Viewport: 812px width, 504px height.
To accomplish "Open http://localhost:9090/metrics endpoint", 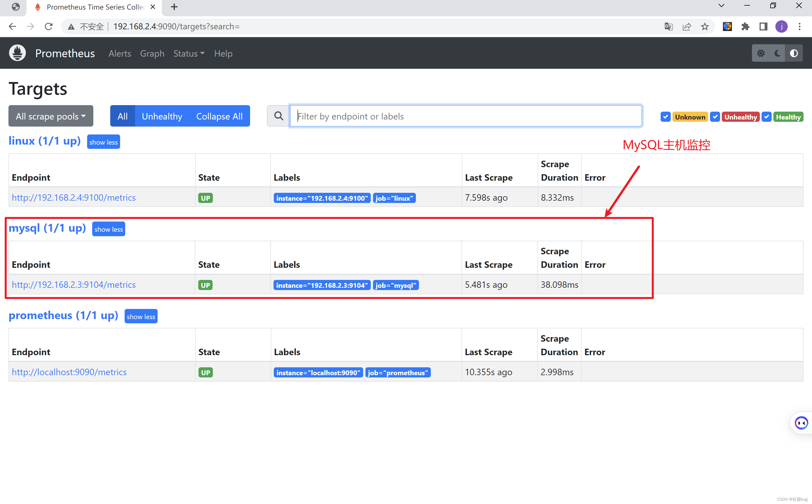I will pyautogui.click(x=69, y=372).
